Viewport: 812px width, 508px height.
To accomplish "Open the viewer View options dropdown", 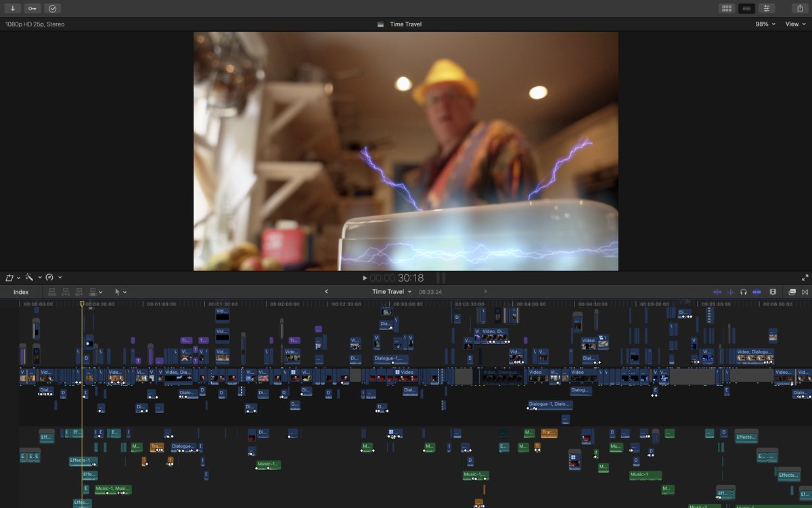I will pyautogui.click(x=796, y=24).
